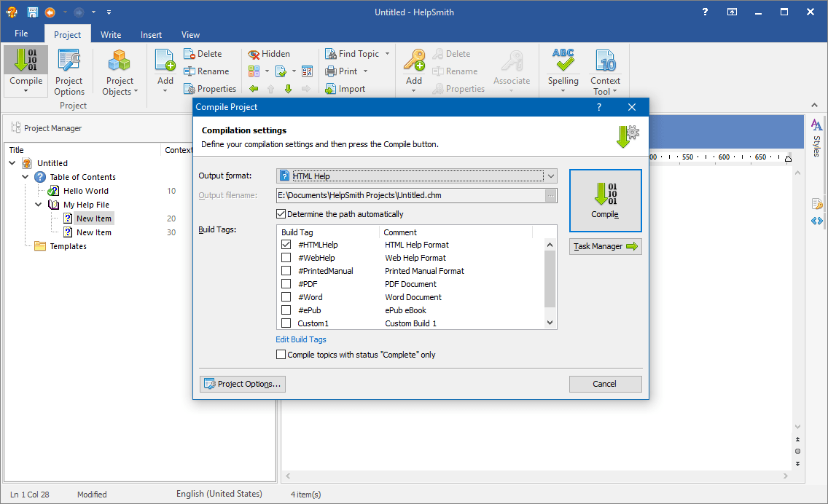
Task: Click the Build Tags list scrollbar thumb
Action: (550, 279)
